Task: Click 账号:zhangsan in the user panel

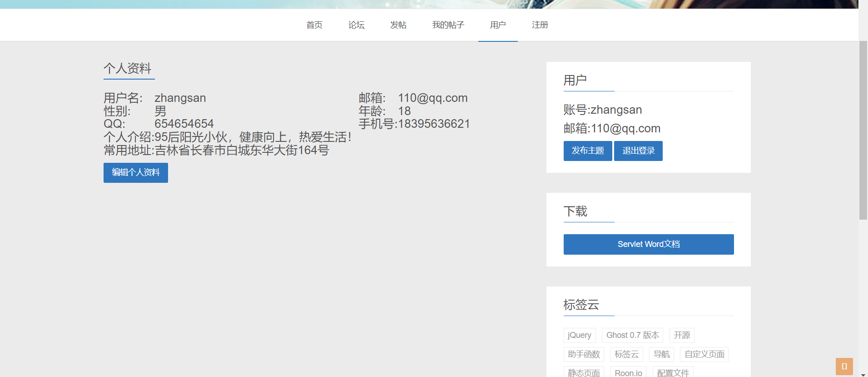Action: click(x=603, y=110)
